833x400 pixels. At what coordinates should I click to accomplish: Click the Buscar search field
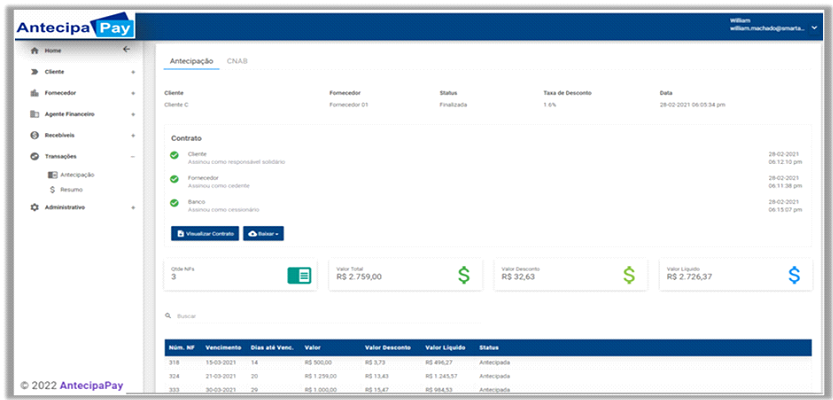(x=300, y=316)
